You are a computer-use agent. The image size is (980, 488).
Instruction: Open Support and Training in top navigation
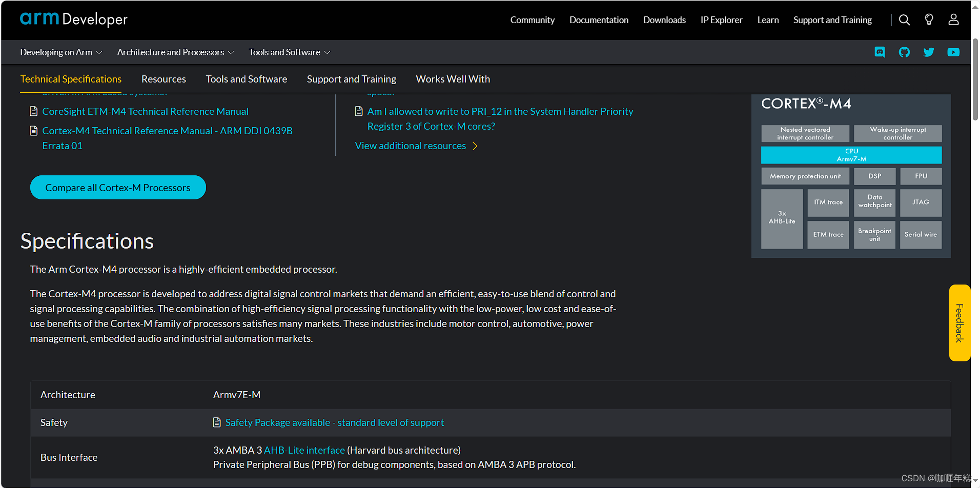(832, 20)
